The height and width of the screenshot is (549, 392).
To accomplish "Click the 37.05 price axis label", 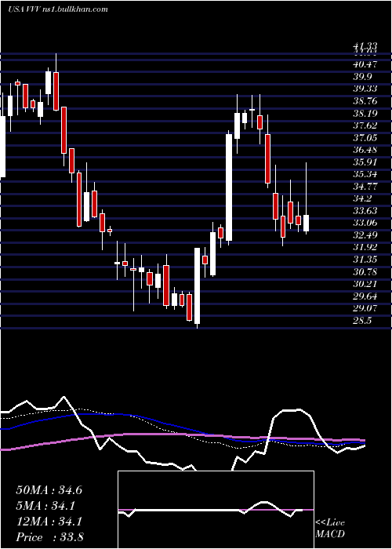I will [365, 137].
